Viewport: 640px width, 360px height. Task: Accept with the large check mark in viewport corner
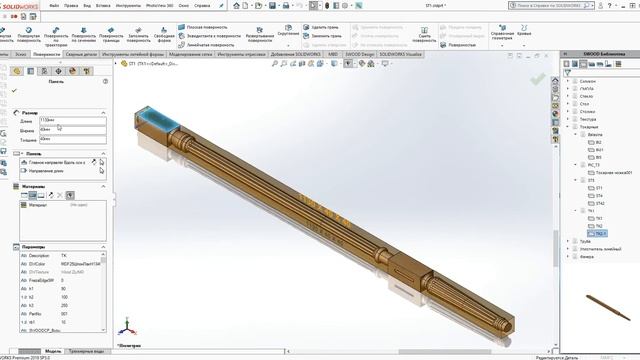pyautogui.click(x=538, y=79)
